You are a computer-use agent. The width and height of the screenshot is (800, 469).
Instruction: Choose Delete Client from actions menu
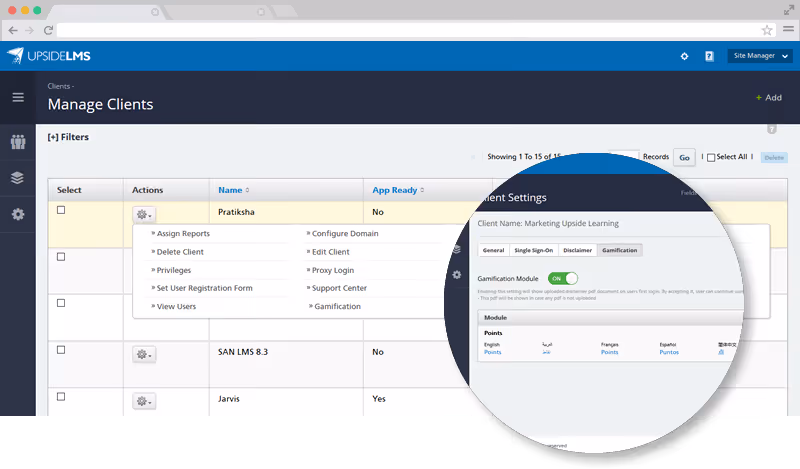point(178,252)
